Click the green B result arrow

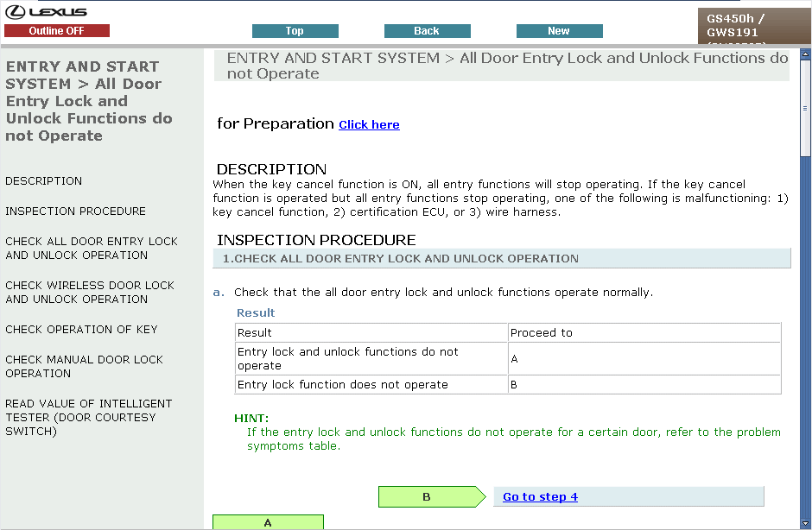tap(429, 497)
